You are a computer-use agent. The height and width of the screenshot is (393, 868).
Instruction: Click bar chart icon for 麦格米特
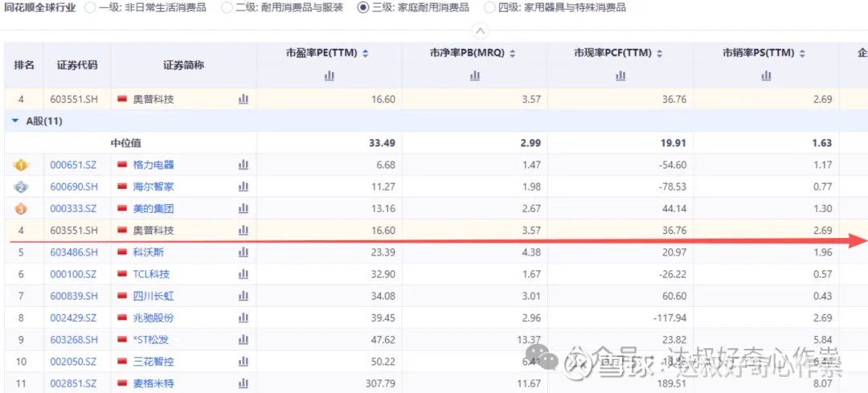coord(243,383)
